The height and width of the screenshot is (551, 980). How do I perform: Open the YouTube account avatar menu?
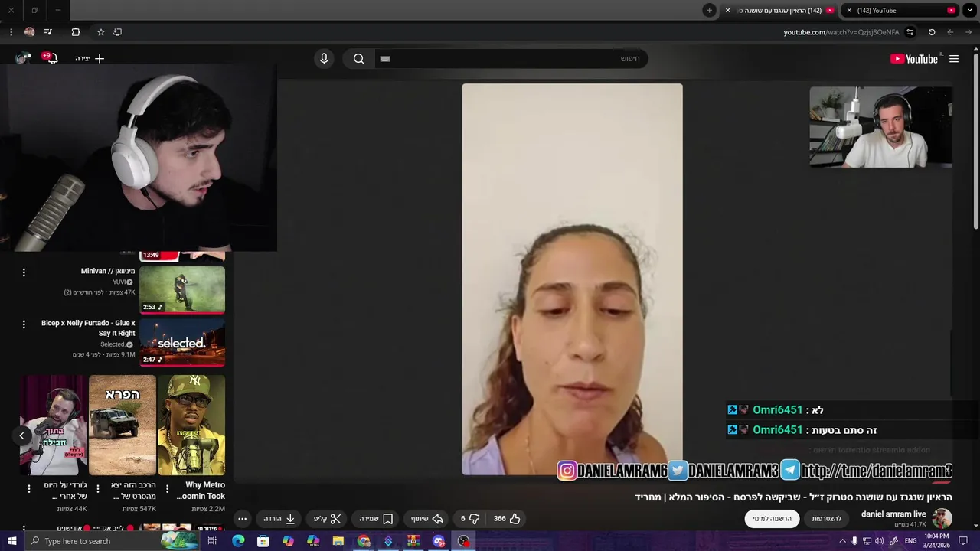pyautogui.click(x=23, y=58)
